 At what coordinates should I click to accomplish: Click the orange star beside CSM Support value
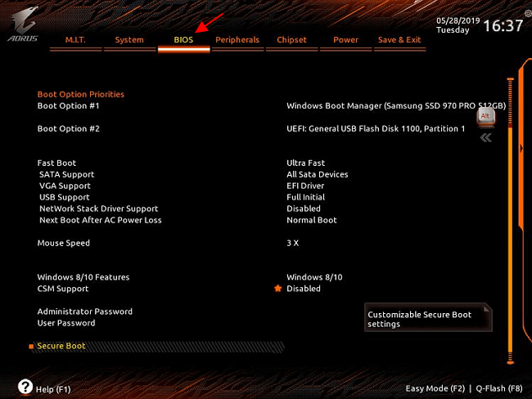pyautogui.click(x=278, y=288)
